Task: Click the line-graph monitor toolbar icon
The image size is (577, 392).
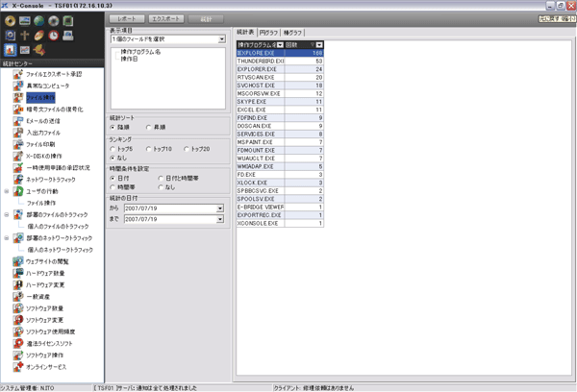Action: pos(25,50)
